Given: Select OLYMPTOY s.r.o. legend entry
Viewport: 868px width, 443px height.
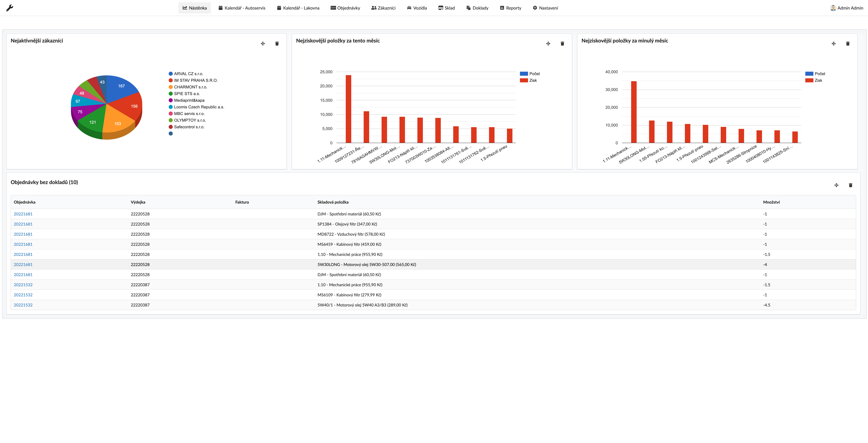Looking at the screenshot, I should [187, 120].
